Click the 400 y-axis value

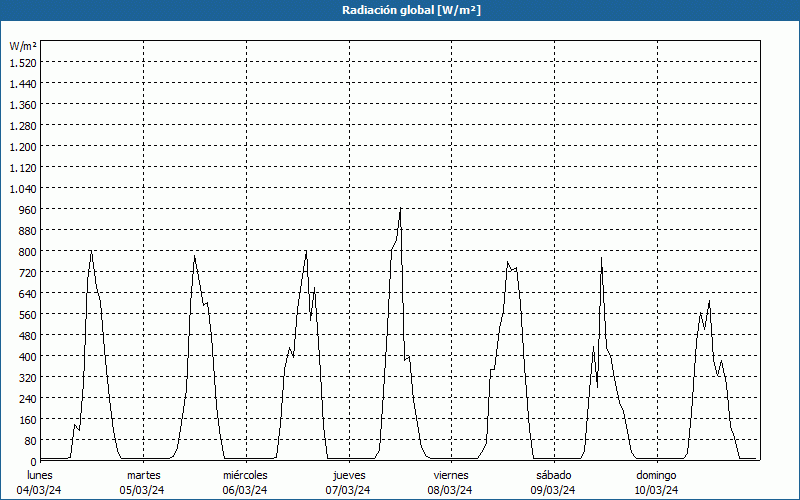28,356
